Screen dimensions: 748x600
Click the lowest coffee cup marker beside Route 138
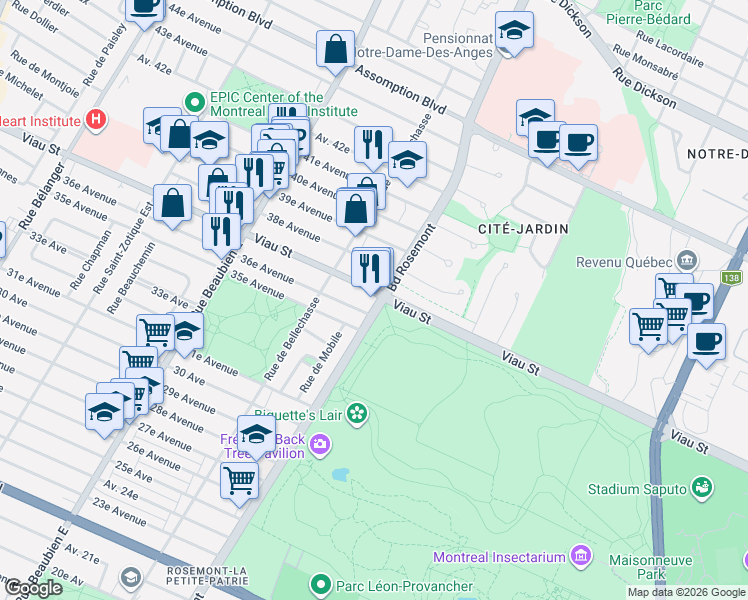pos(706,342)
